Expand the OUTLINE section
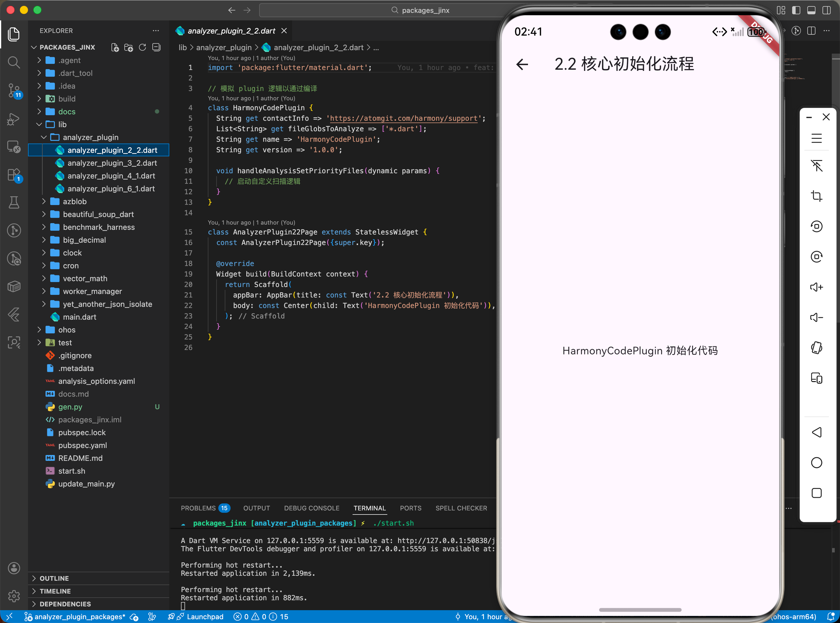 pyautogui.click(x=54, y=578)
